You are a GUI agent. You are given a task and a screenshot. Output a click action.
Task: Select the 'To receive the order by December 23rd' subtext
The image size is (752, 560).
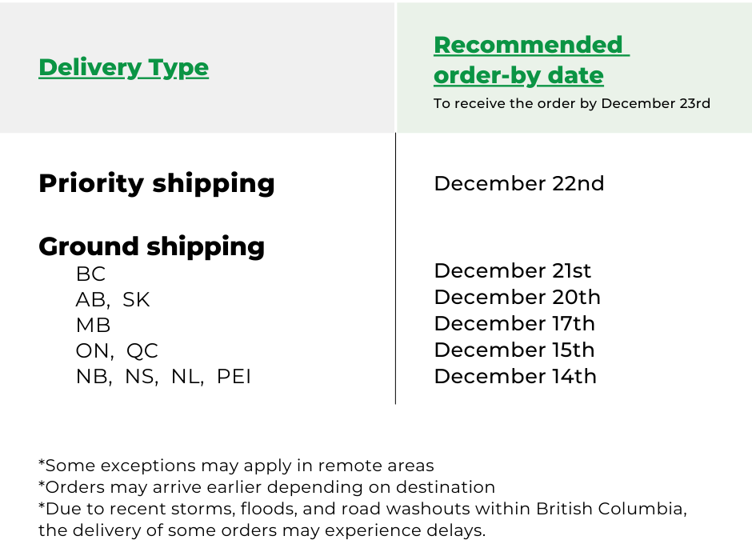coord(571,103)
